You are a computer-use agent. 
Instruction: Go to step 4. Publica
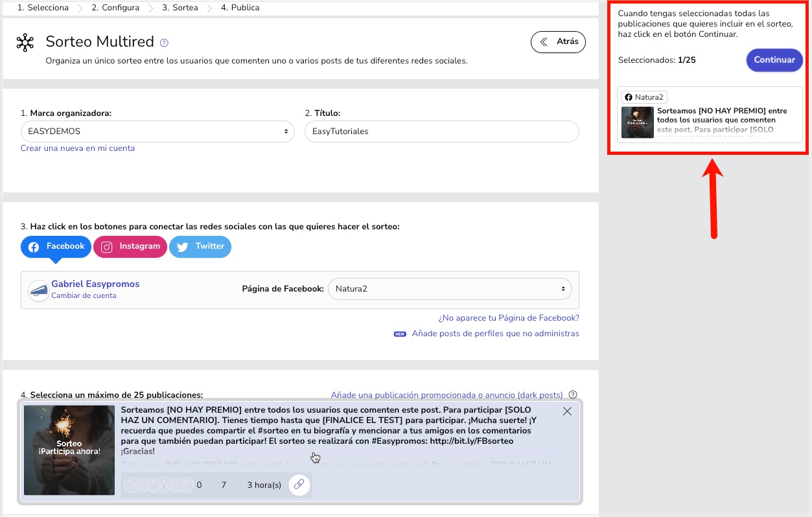coord(240,8)
